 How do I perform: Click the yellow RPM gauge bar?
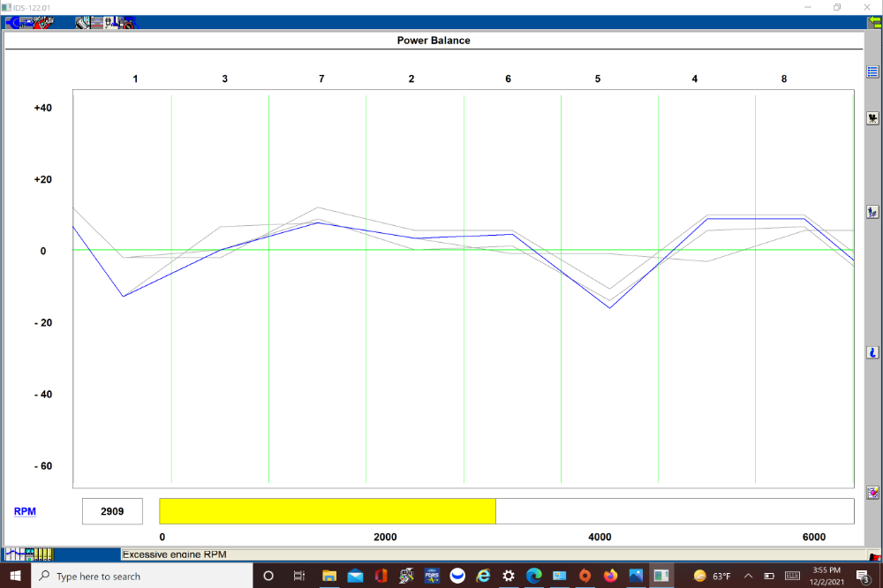tap(327, 511)
